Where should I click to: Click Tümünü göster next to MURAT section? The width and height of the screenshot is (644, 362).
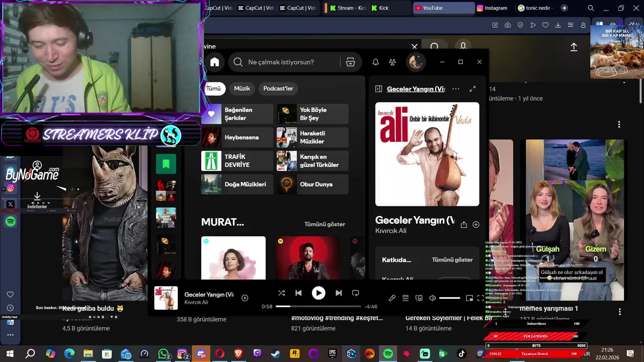point(325,224)
